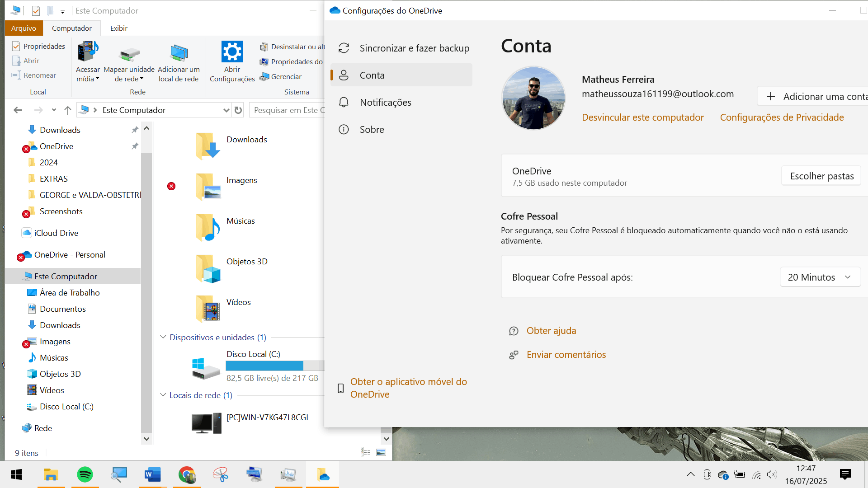Image resolution: width=868 pixels, height=488 pixels.
Task: Expand the address bar history dropdown
Action: pyautogui.click(x=226, y=110)
